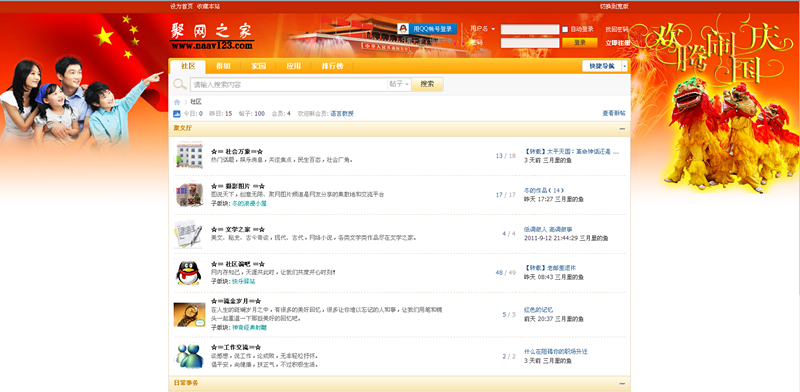Viewport: 800px width, 392px height.
Task: Click the 文学之家 notepad-and-pen icon
Action: click(188, 234)
